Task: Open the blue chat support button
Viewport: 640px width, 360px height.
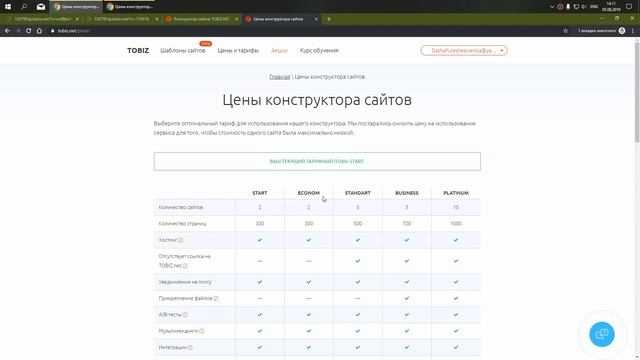Action: click(x=602, y=334)
